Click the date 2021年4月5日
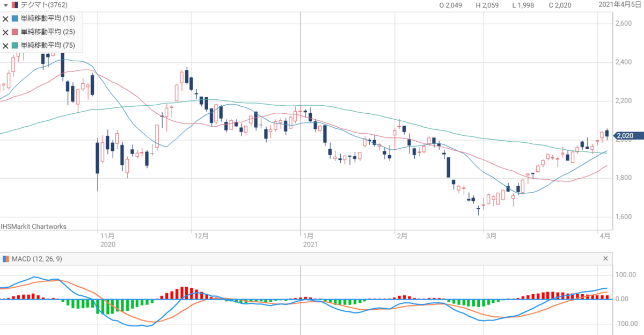This screenshot has width=644, height=335. pyautogui.click(x=621, y=5)
